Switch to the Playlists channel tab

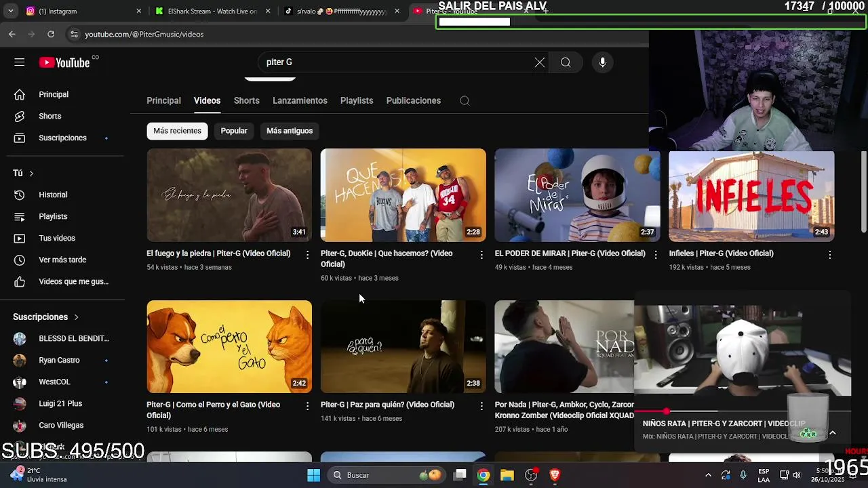point(357,101)
